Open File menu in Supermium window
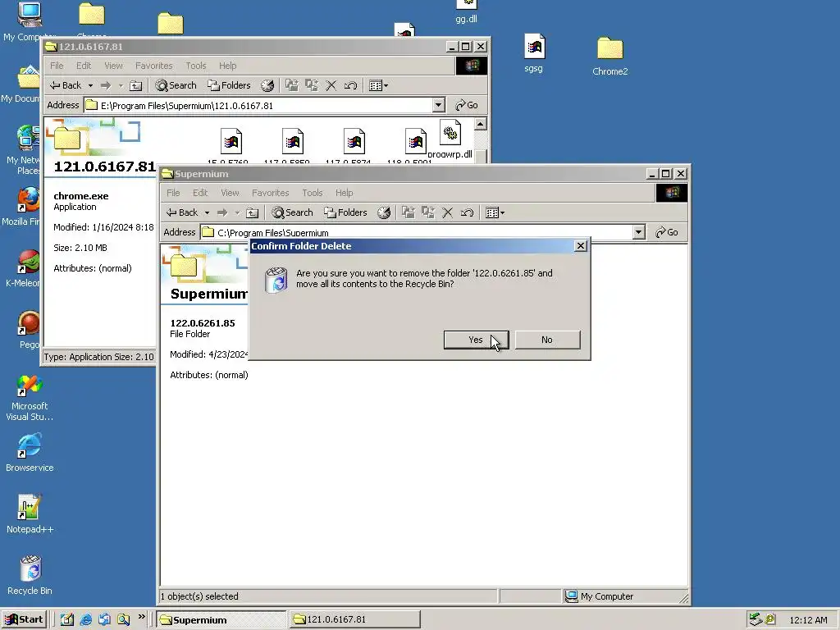Screen dimensions: 840x630 173,193
